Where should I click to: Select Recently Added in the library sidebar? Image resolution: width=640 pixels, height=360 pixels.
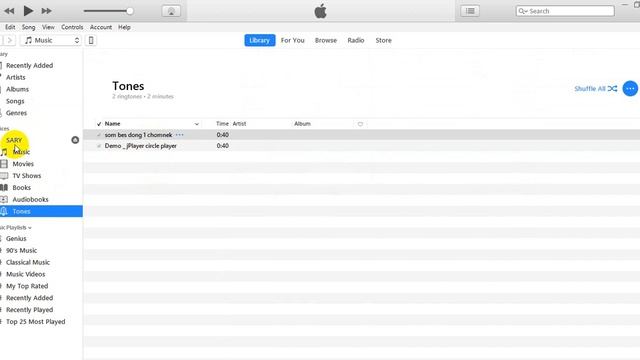coord(29,65)
